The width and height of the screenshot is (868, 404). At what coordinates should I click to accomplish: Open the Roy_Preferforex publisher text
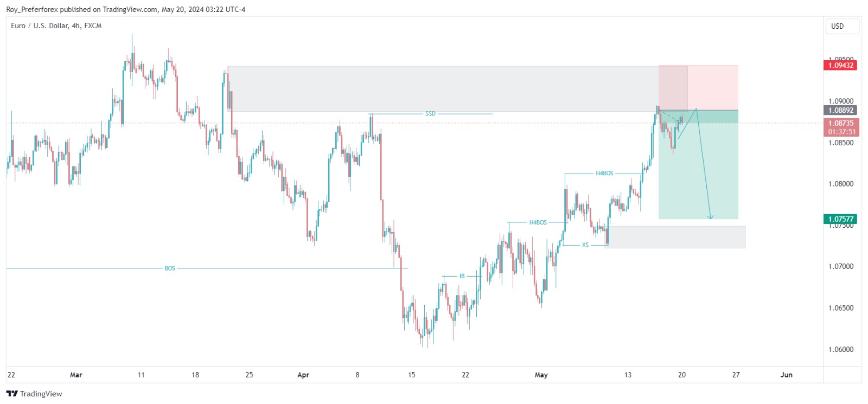32,9
